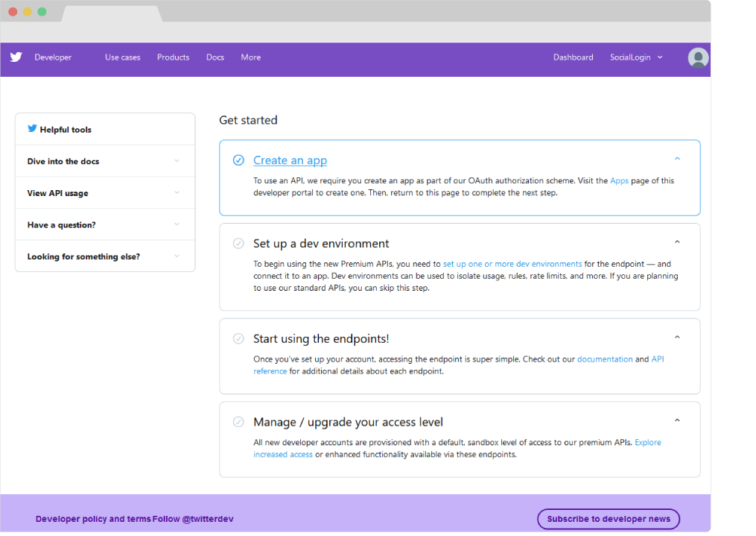Expand the Have a question? section
756x536 pixels.
pyautogui.click(x=177, y=224)
